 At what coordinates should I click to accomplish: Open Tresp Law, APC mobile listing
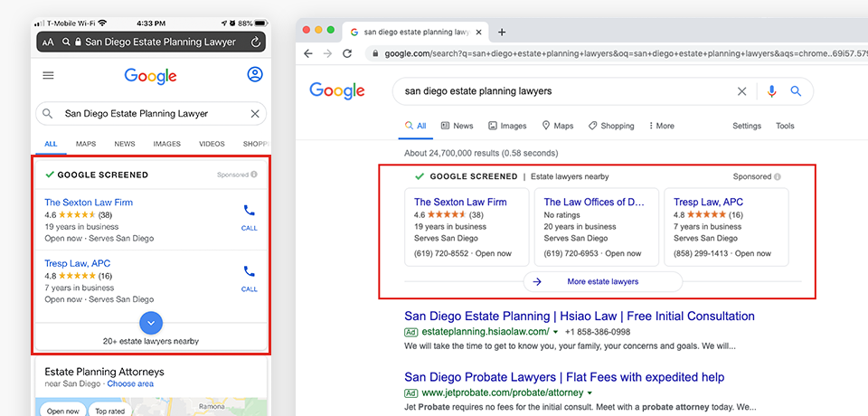coord(78,263)
